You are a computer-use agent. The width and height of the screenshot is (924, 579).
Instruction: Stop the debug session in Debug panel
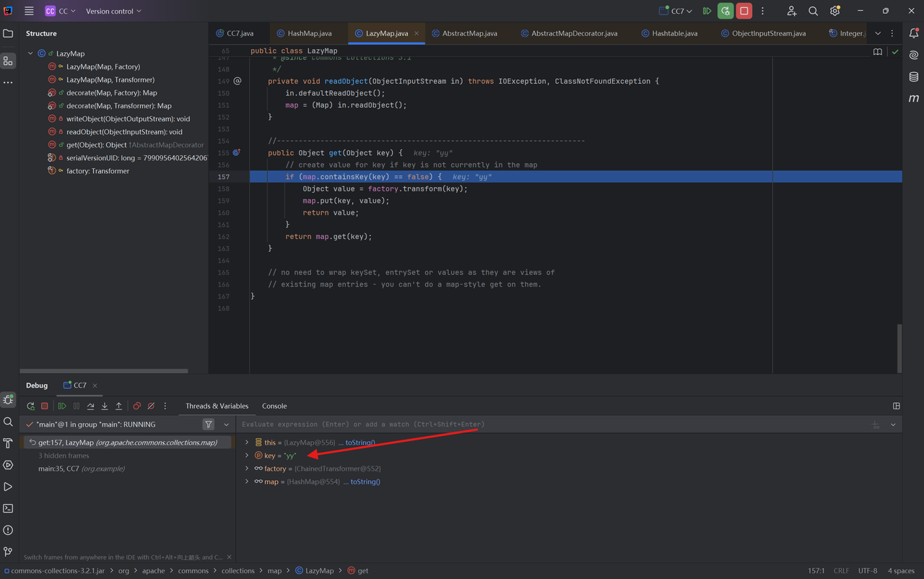pos(45,406)
